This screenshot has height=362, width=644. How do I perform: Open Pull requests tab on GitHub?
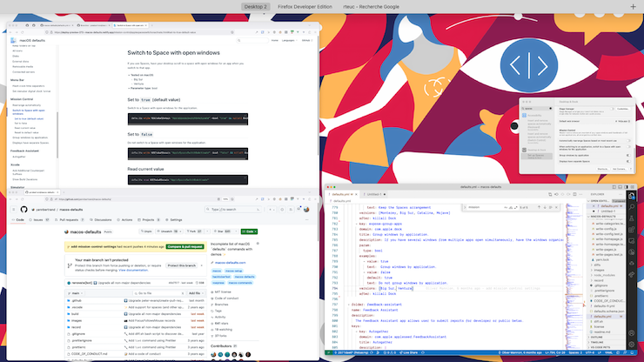[69, 220]
